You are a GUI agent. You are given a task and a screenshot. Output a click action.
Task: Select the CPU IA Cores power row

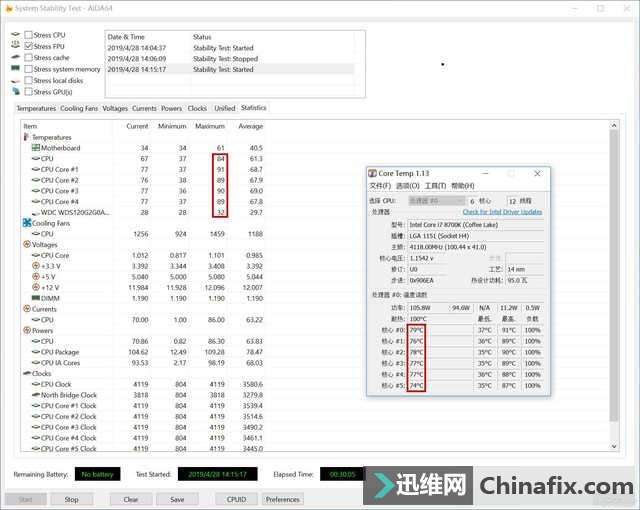click(144, 363)
